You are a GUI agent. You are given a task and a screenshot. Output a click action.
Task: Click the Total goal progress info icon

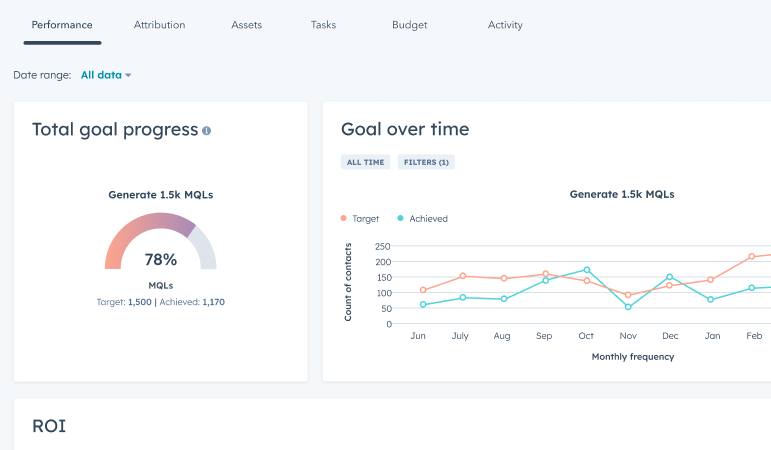point(207,131)
